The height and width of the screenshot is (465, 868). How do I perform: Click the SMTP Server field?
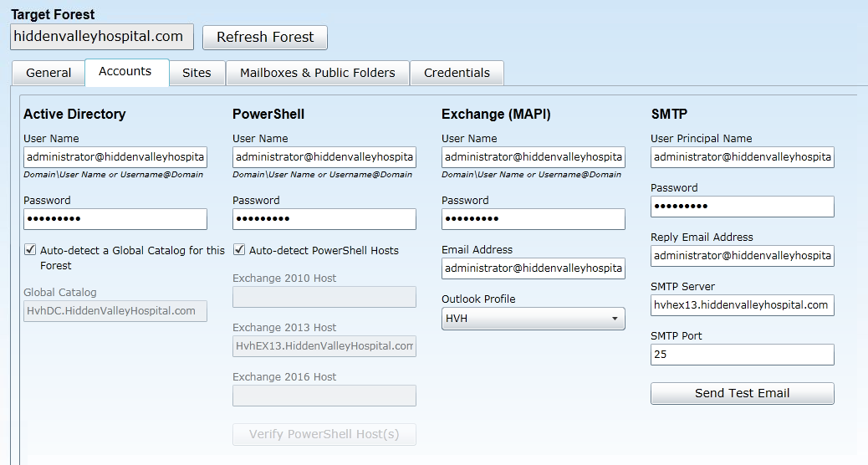(743, 305)
